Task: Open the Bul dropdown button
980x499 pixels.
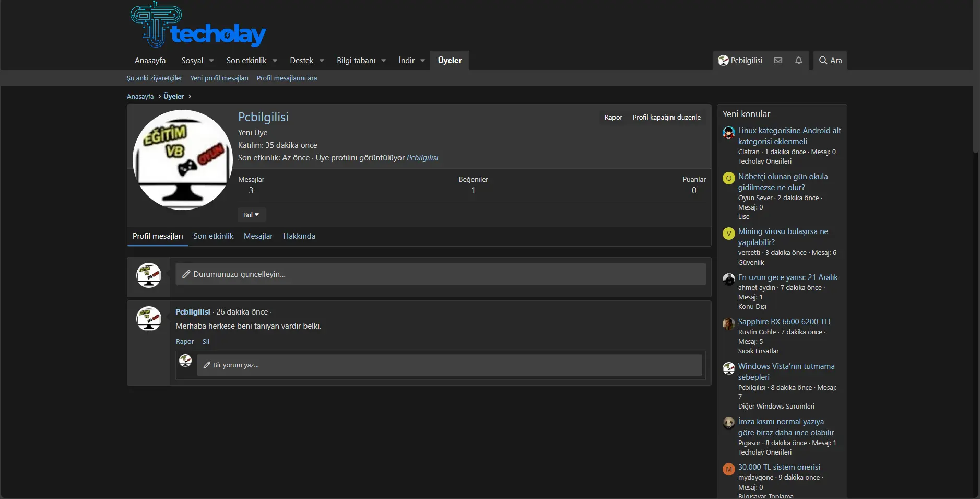Action: 252,215
